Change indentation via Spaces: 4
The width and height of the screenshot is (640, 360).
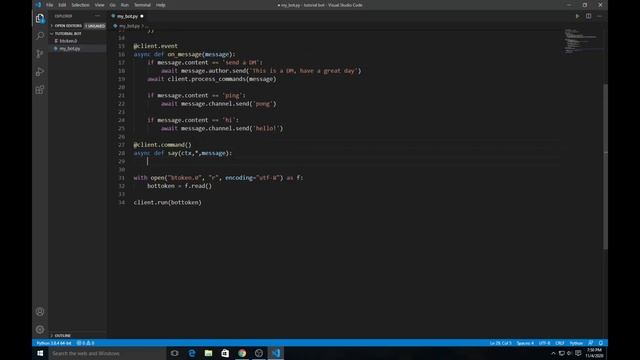[525, 343]
